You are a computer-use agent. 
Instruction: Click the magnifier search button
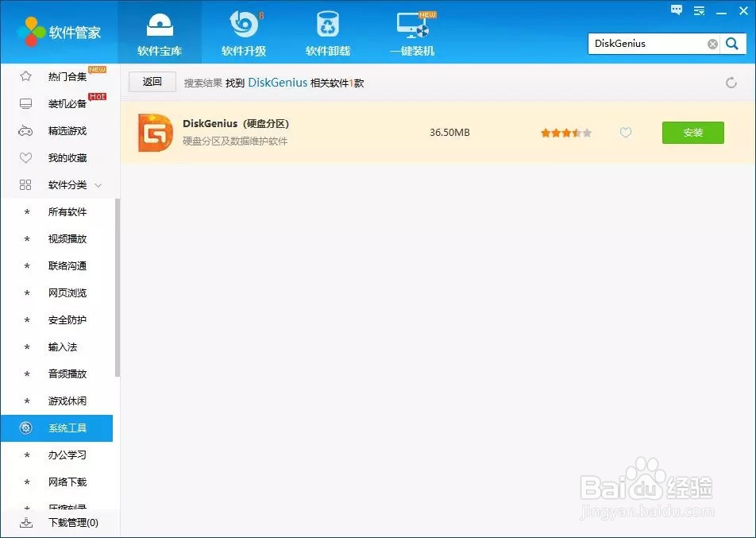coord(732,44)
